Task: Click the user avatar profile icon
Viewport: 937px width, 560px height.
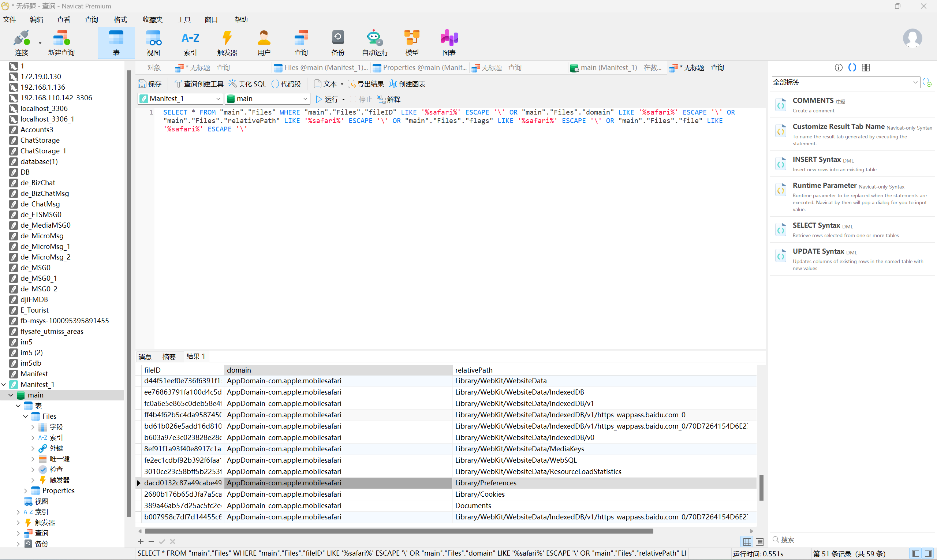Action: pyautogui.click(x=912, y=38)
